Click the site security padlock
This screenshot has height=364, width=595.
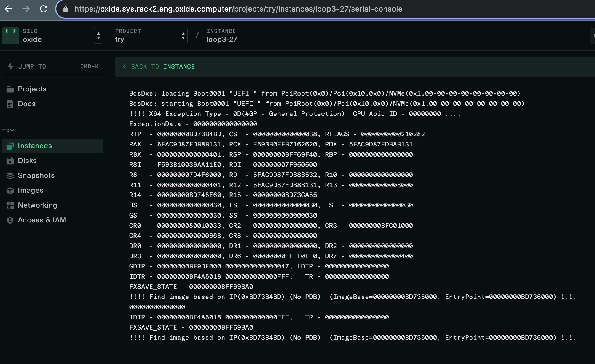point(65,9)
